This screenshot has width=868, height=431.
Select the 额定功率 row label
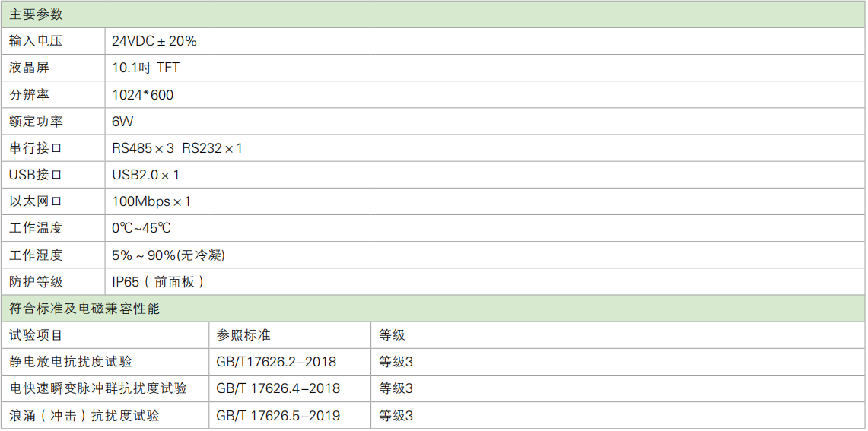pyautogui.click(x=36, y=122)
